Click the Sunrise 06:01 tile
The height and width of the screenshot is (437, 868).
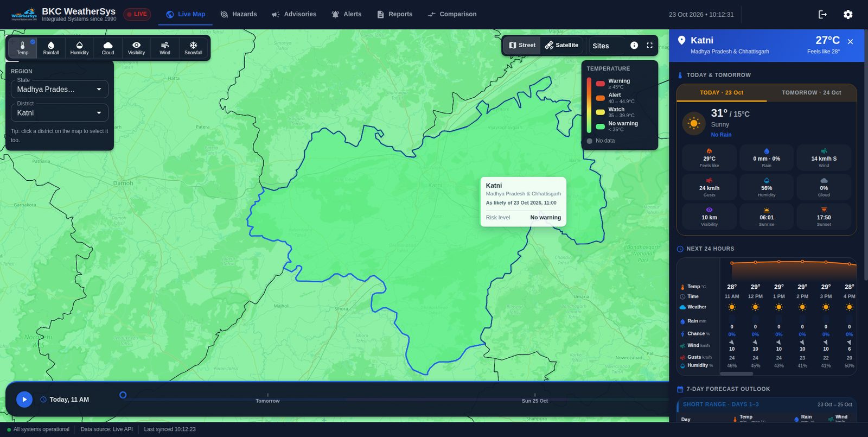(767, 217)
